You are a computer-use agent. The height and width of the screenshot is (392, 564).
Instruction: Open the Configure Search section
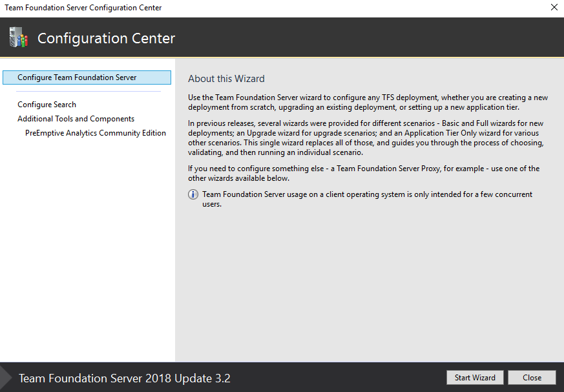pyautogui.click(x=47, y=105)
